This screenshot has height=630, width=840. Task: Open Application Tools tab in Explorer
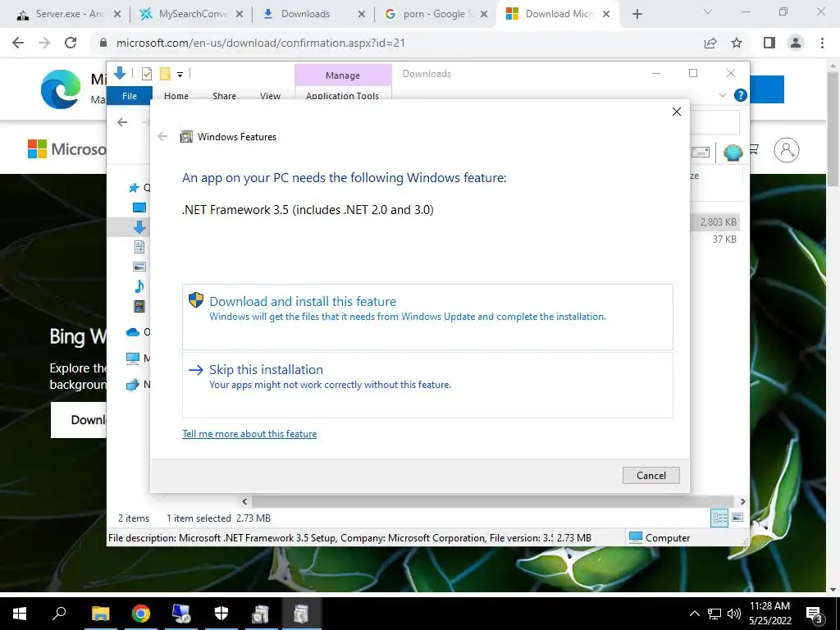point(342,96)
